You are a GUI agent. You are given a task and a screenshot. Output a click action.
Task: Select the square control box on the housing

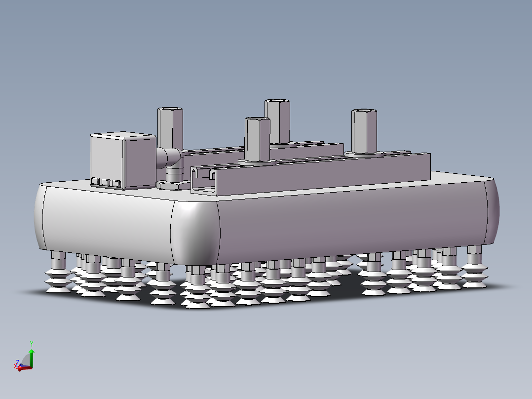(x=123, y=160)
